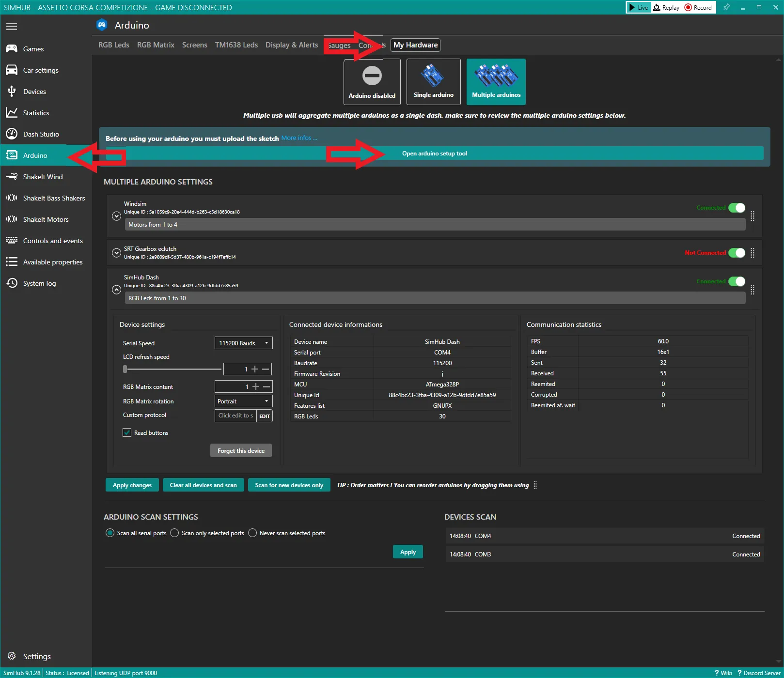Select Never scan selected ports
This screenshot has width=784, height=678.
coord(252,533)
